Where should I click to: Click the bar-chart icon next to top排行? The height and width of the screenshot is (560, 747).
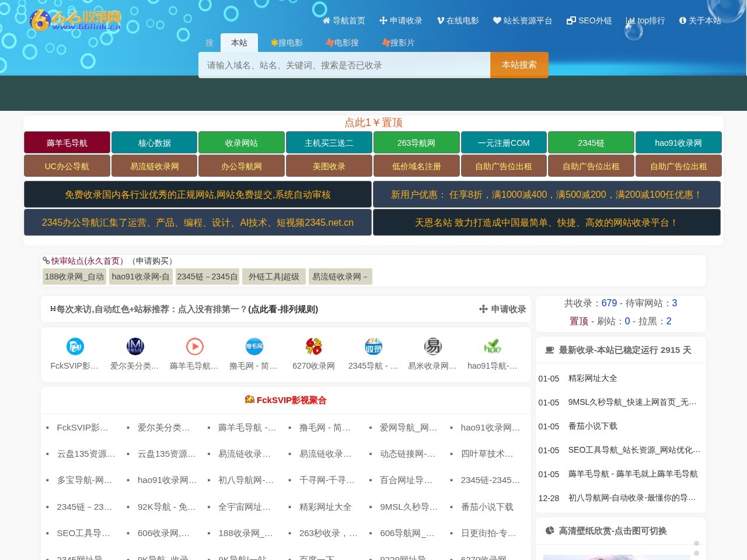coord(630,20)
